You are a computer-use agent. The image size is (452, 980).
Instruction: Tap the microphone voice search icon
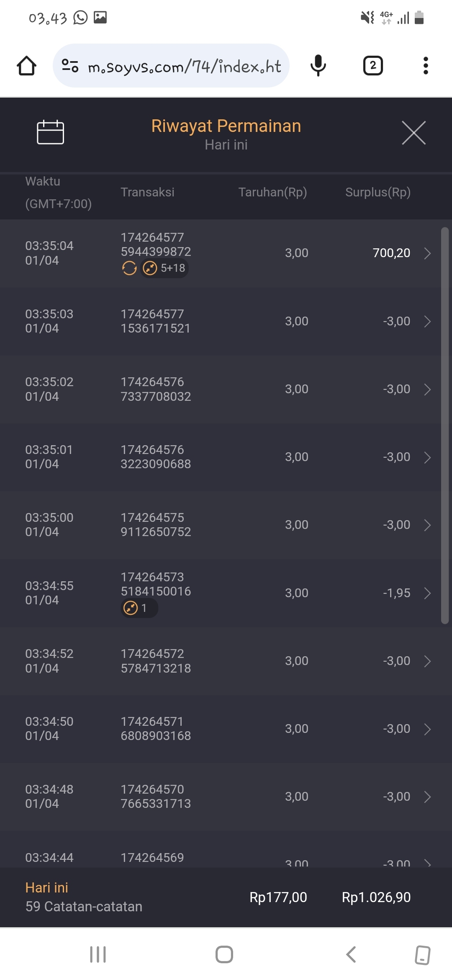click(x=318, y=65)
